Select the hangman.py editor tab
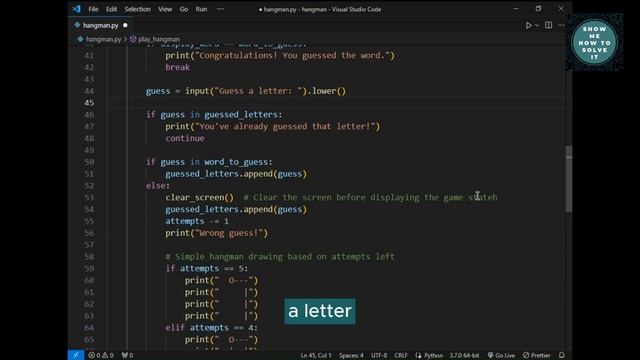This screenshot has height=360, width=640. 101,25
